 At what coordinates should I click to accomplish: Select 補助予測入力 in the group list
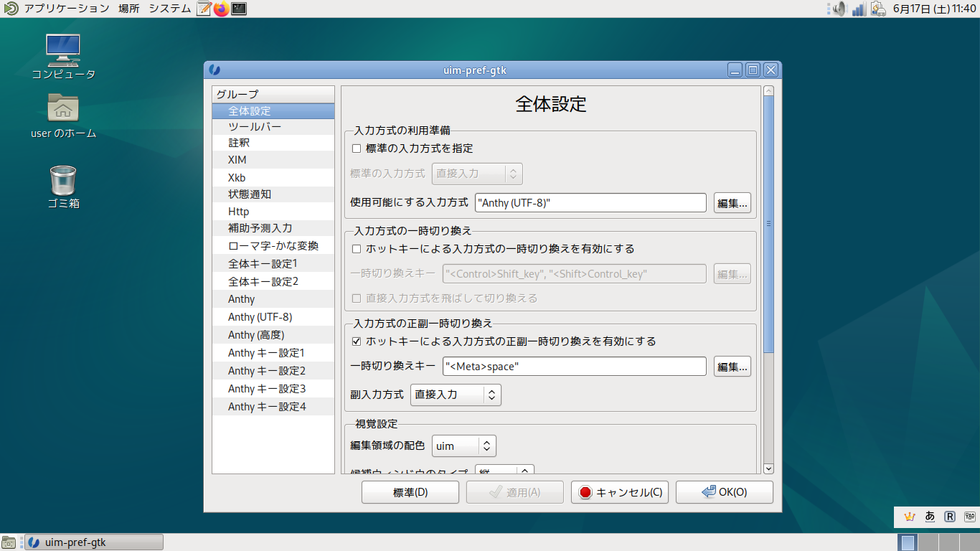[x=273, y=228]
